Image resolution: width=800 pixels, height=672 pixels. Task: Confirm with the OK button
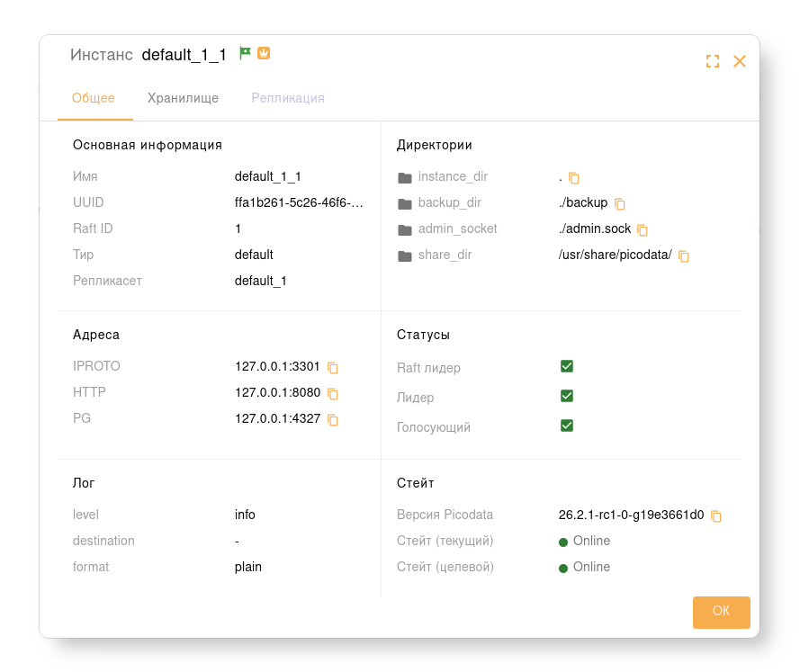click(x=722, y=612)
